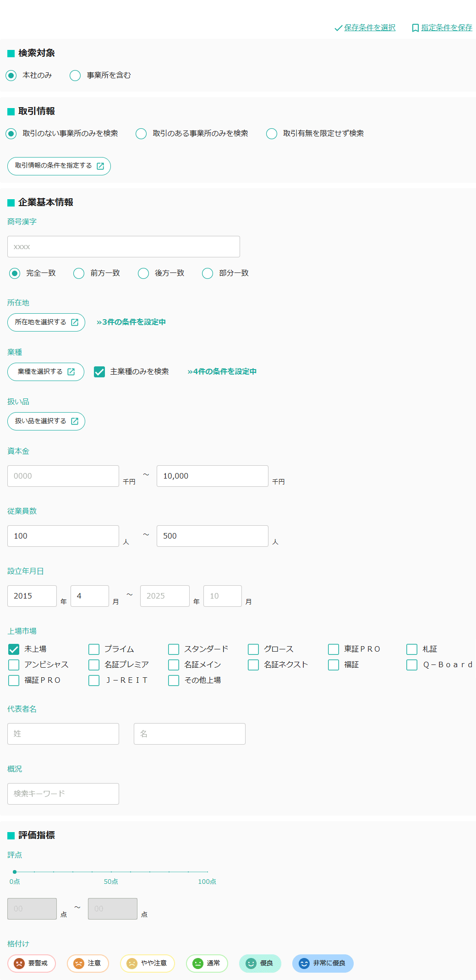Select 部分一致 match option
The image size is (476, 980).
pos(208,273)
